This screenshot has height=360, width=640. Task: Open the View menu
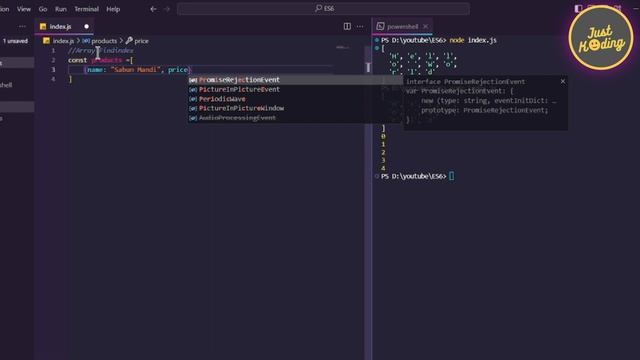[x=24, y=9]
